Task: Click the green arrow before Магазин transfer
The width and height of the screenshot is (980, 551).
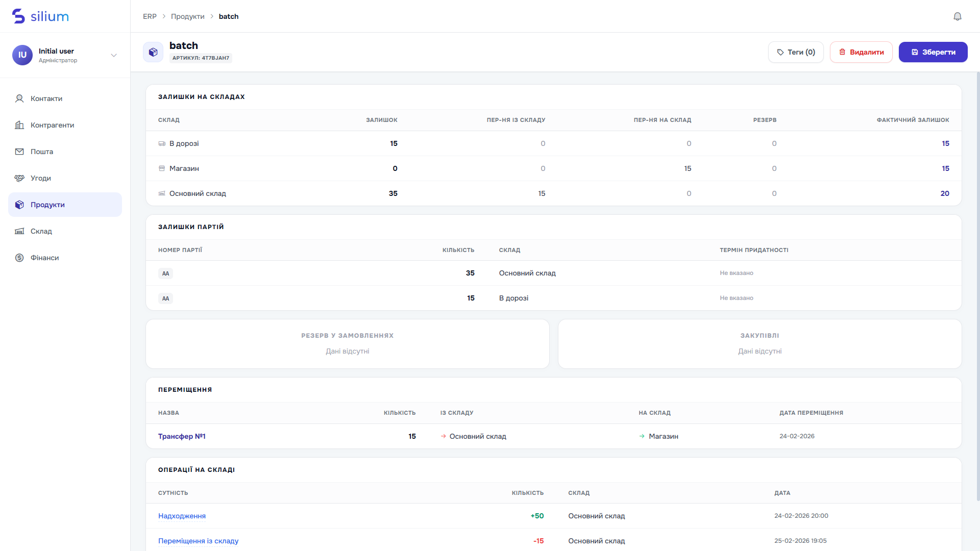Action: (x=642, y=436)
